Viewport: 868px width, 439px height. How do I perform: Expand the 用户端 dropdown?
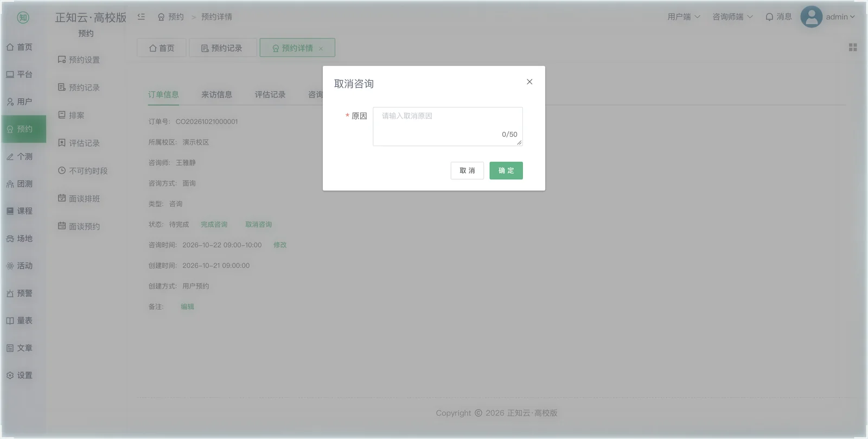(684, 17)
